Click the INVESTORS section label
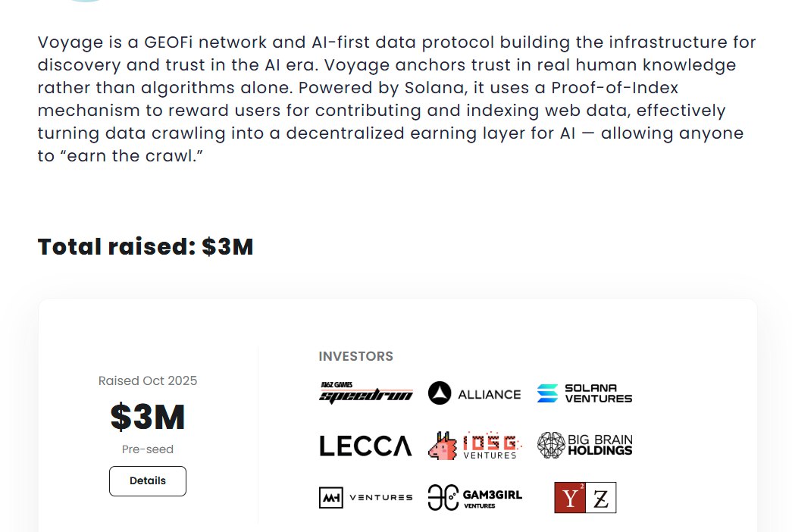The height and width of the screenshot is (532, 792). click(355, 356)
